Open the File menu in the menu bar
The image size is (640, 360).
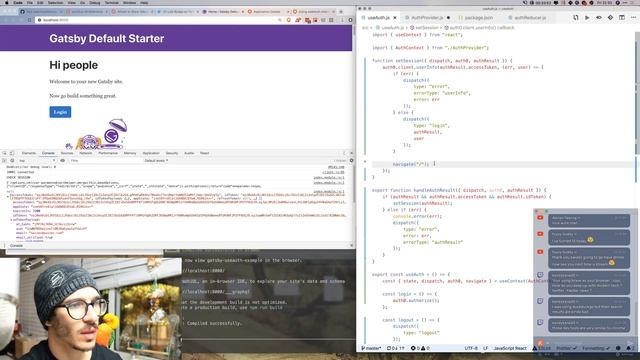point(29,2)
